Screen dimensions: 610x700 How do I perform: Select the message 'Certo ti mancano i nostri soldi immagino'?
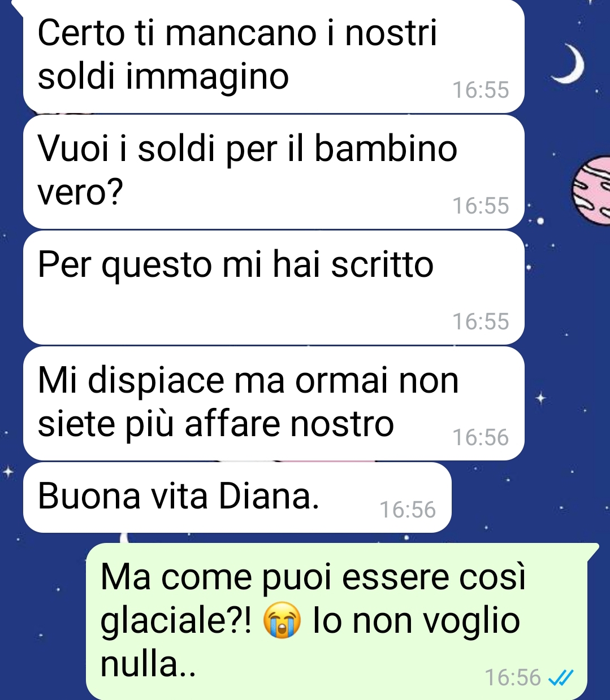(x=274, y=56)
